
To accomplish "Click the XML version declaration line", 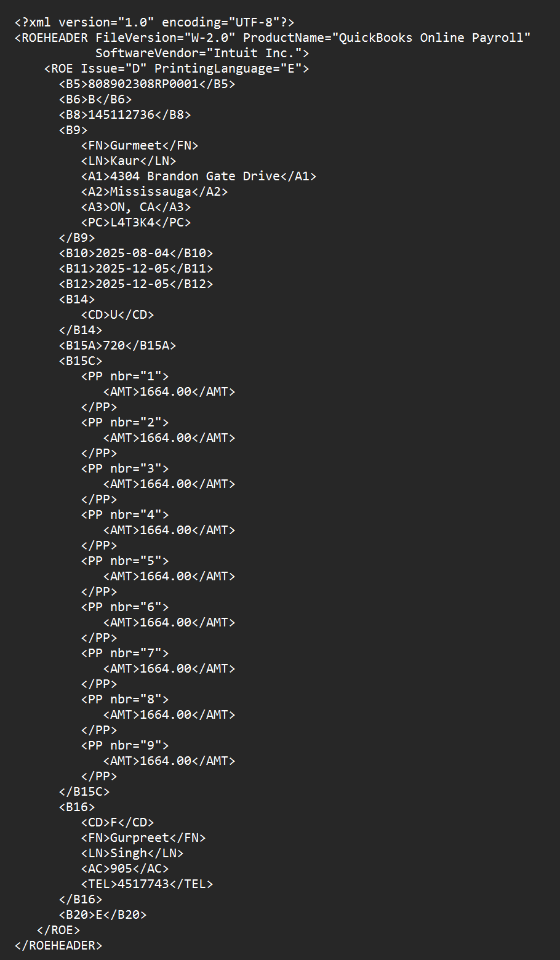I will pos(154,22).
